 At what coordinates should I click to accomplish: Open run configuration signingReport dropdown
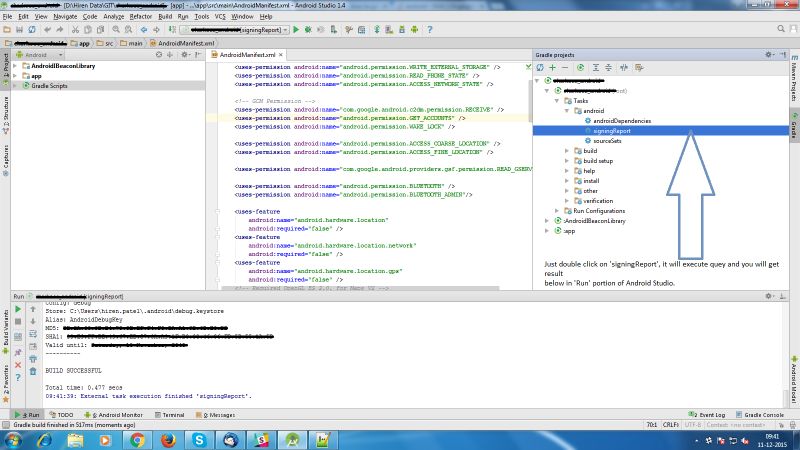pos(235,30)
